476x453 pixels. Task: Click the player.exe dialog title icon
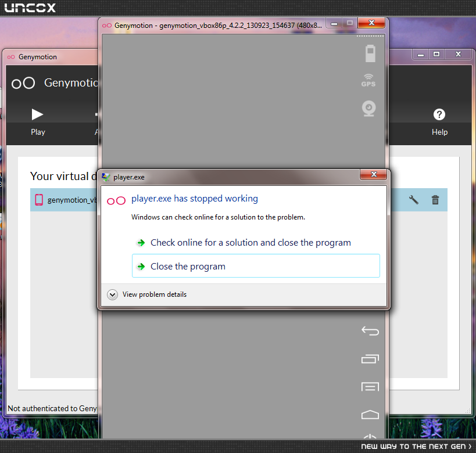click(x=106, y=177)
